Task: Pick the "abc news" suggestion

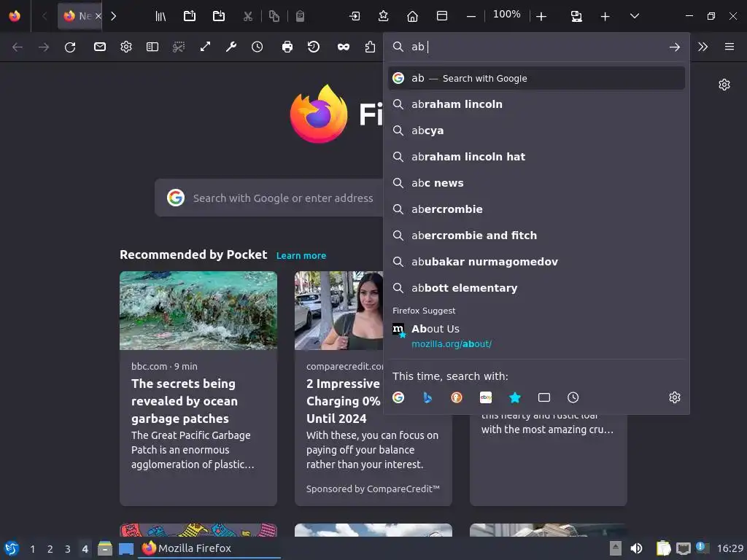Action: pos(536,183)
